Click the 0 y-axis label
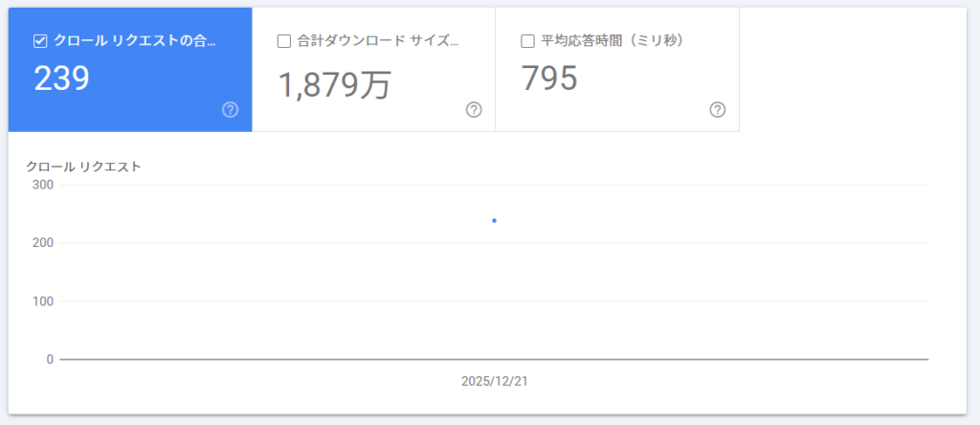This screenshot has height=425, width=980. pos(50,360)
